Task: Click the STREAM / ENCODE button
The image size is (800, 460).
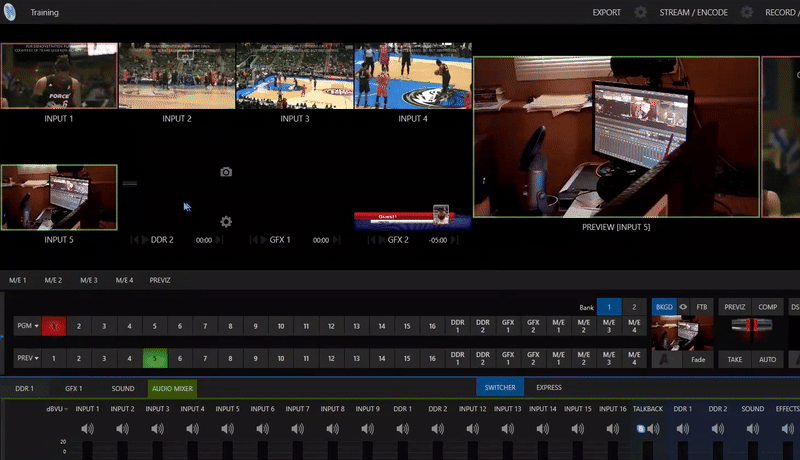Action: [x=693, y=12]
